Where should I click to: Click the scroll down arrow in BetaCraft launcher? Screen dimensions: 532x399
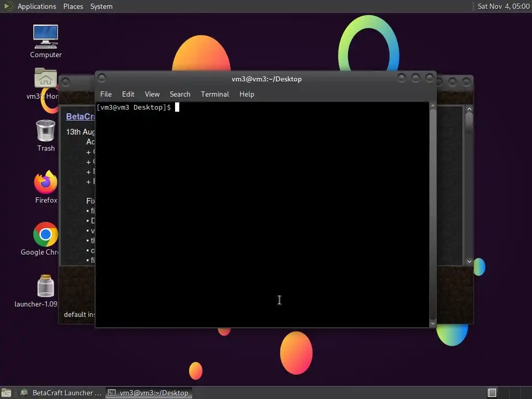click(x=469, y=261)
